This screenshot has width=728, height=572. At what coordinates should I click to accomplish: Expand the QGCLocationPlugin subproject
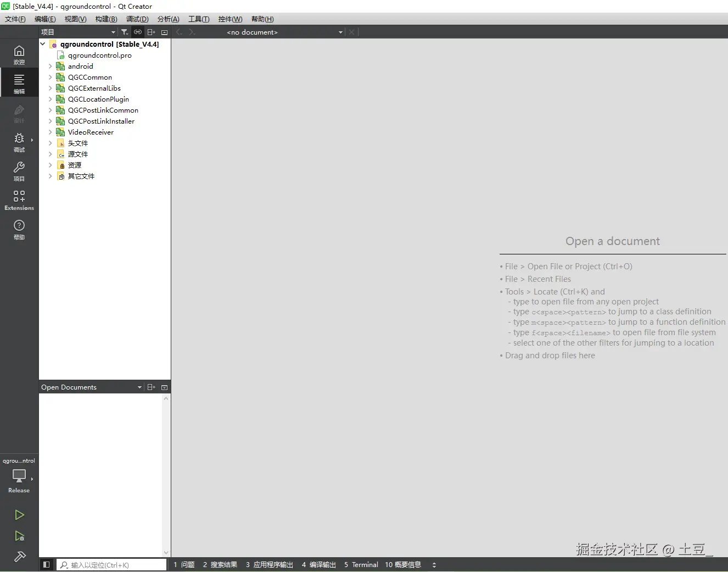(x=50, y=99)
